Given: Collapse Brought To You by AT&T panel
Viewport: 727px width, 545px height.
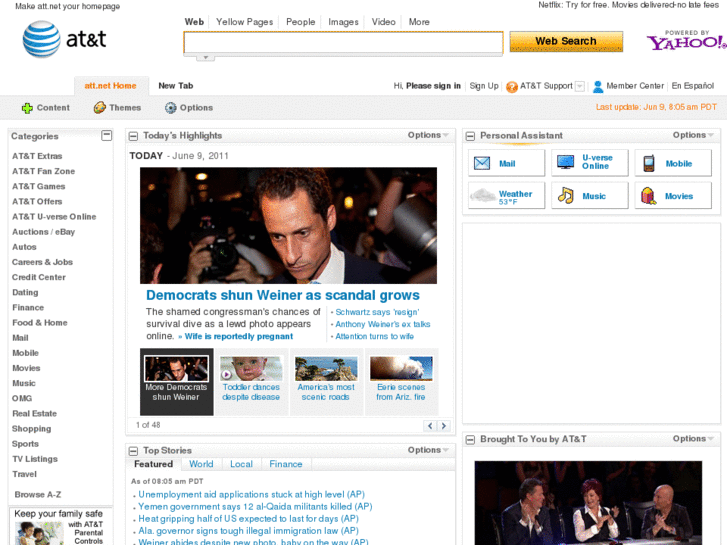Looking at the screenshot, I should pyautogui.click(x=470, y=440).
